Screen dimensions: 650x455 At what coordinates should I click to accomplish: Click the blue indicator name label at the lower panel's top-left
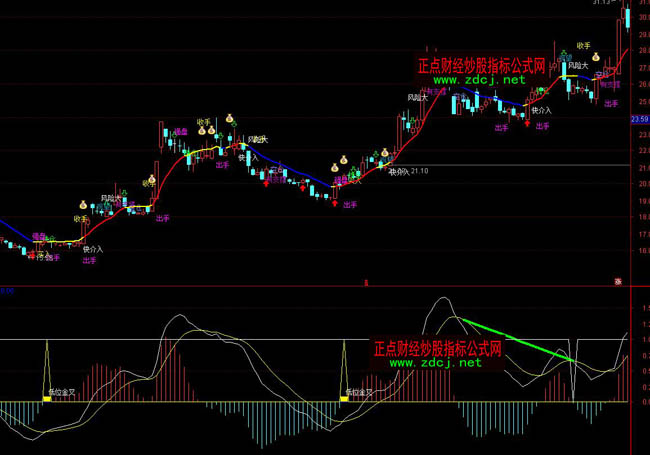[x=7, y=291]
